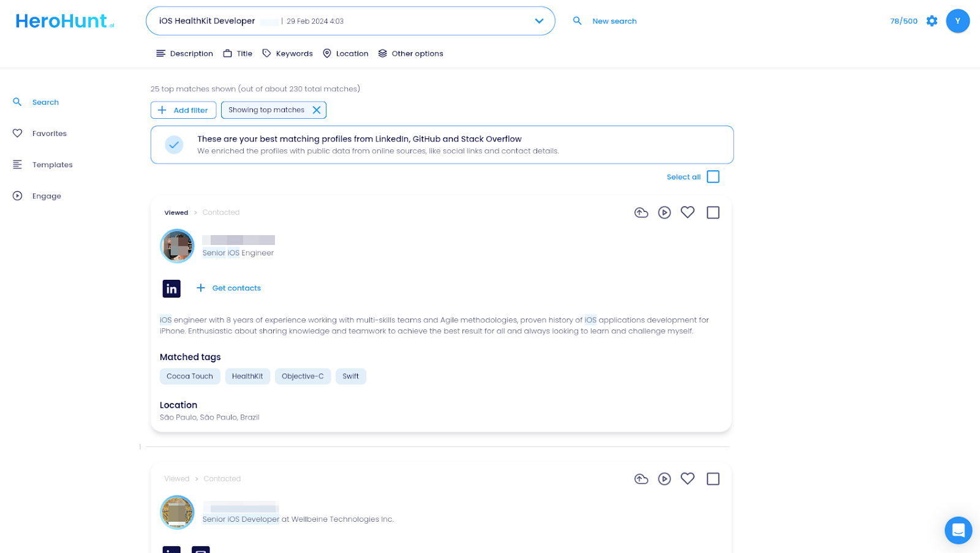The image size is (980, 553).
Task: Open the Other options search section
Action: tap(410, 54)
